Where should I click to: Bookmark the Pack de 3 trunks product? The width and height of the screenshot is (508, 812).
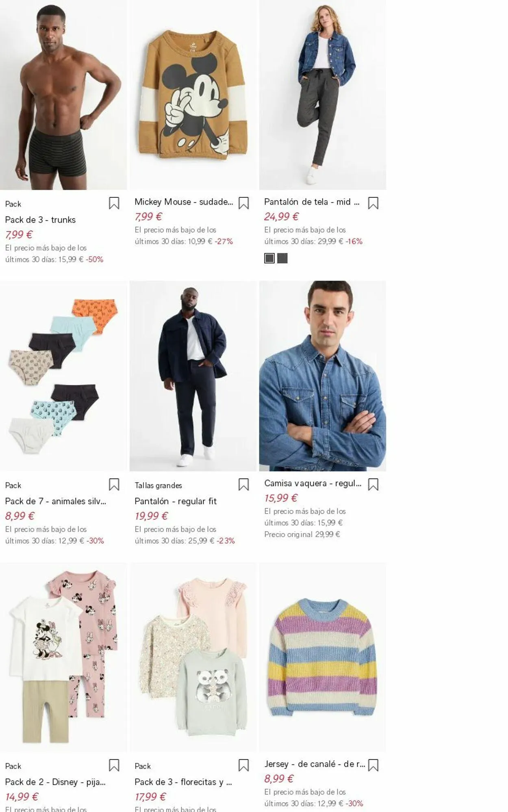114,203
